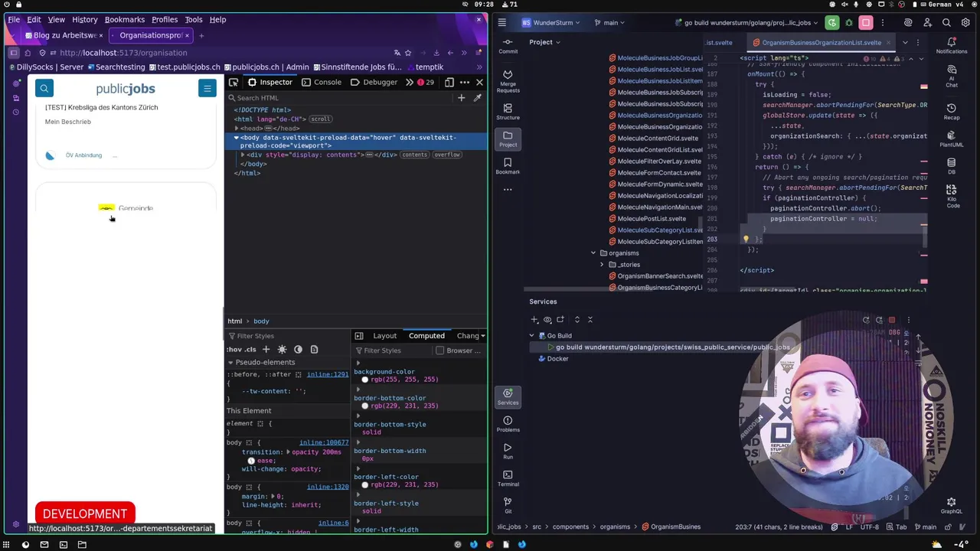Open the go build run configuration dropdown
This screenshot has height=551, width=980.
[746, 23]
